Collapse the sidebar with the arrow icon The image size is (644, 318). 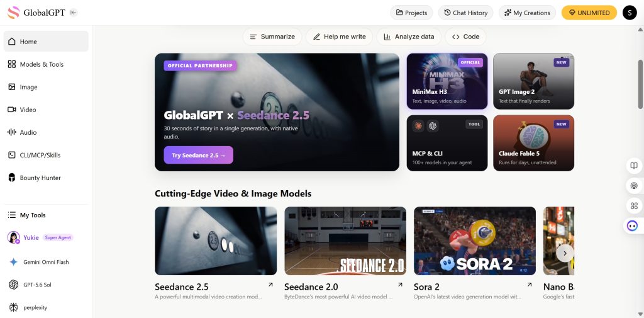coord(74,13)
